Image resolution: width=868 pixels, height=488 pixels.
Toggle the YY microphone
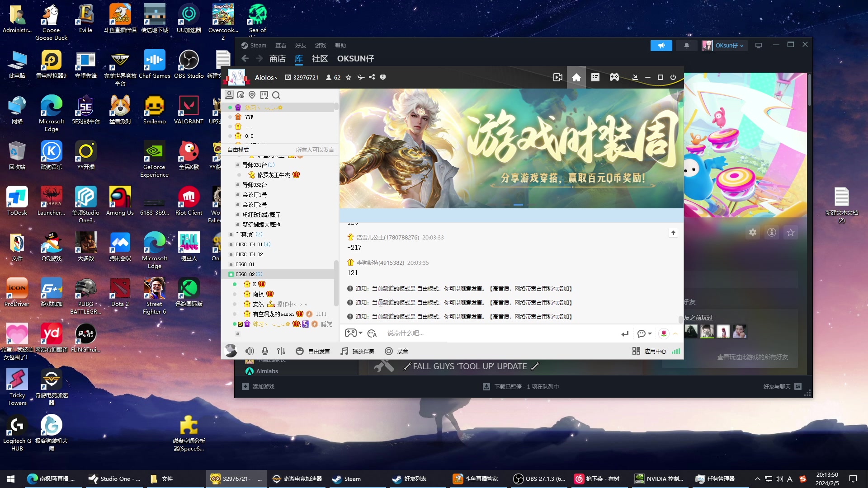[265, 351]
